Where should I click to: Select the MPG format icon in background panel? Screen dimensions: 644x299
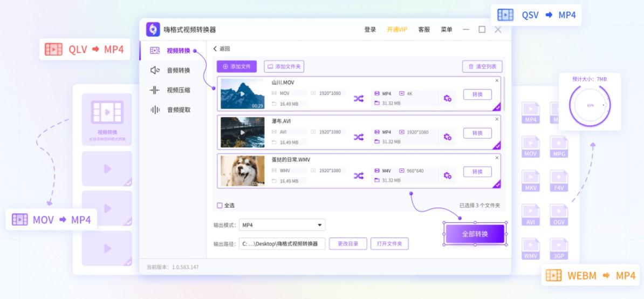[559, 147]
